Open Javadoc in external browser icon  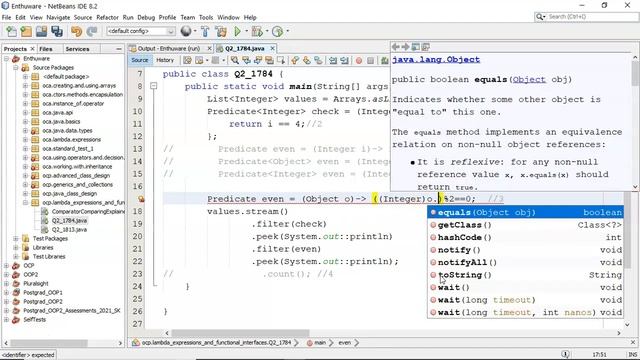pyautogui.click(x=416, y=47)
